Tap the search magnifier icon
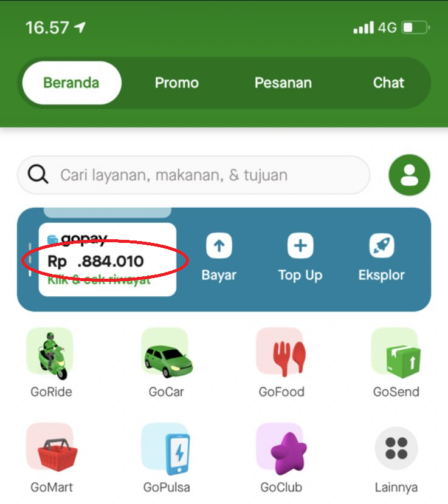448x504 pixels. [x=38, y=174]
